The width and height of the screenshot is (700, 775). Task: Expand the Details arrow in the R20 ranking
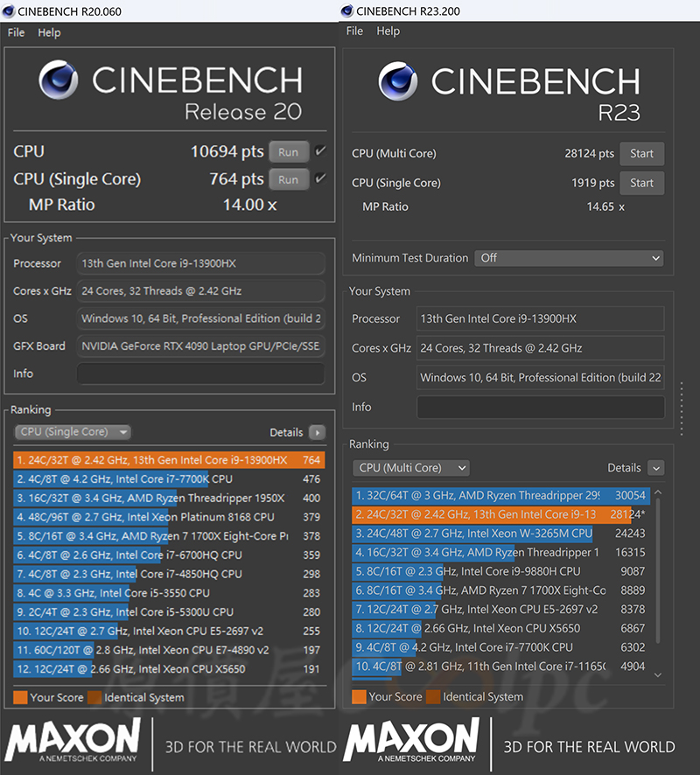pyautogui.click(x=317, y=432)
